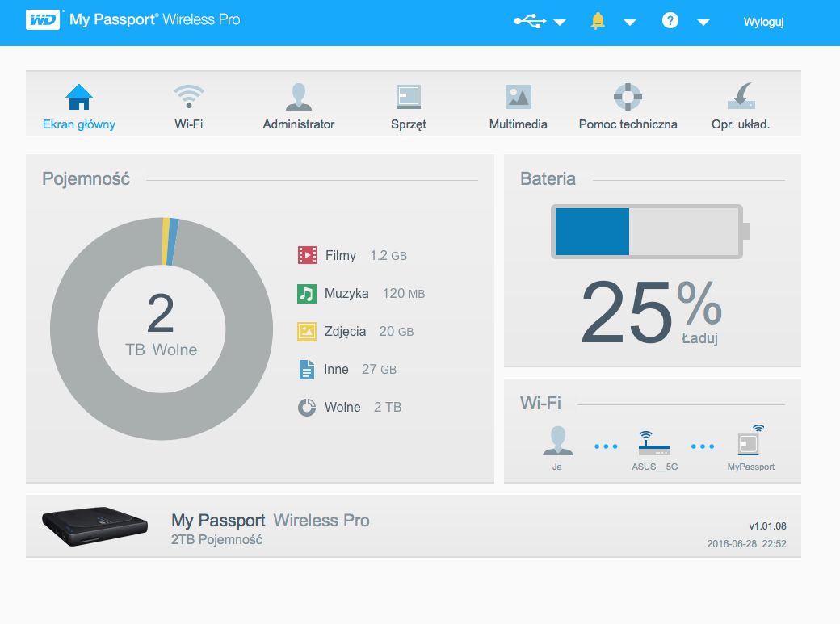Click the ASUS__5G router icon
The height and width of the screenshot is (624, 840).
[654, 443]
